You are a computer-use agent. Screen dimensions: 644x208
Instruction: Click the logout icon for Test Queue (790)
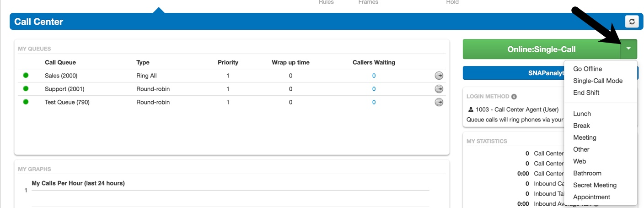439,102
